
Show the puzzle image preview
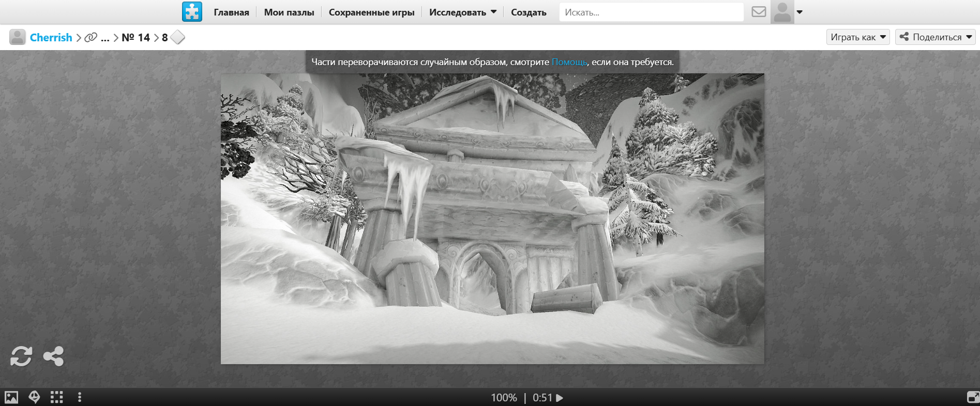(11, 397)
